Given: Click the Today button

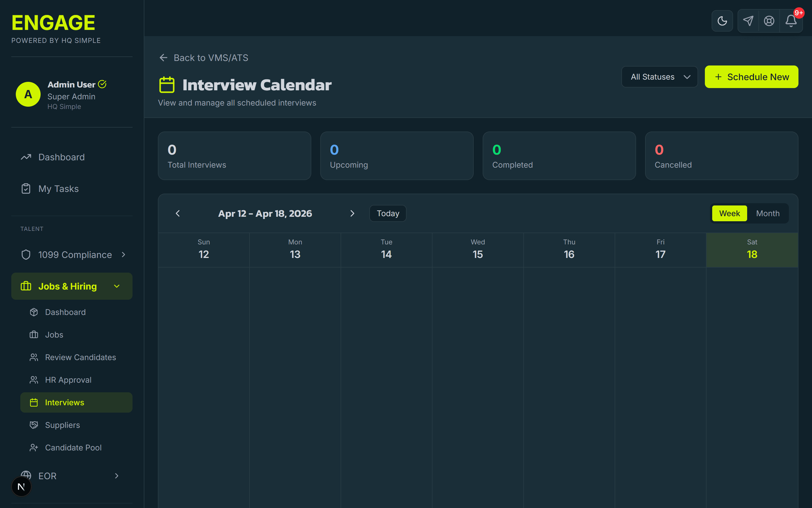Looking at the screenshot, I should 388,213.
